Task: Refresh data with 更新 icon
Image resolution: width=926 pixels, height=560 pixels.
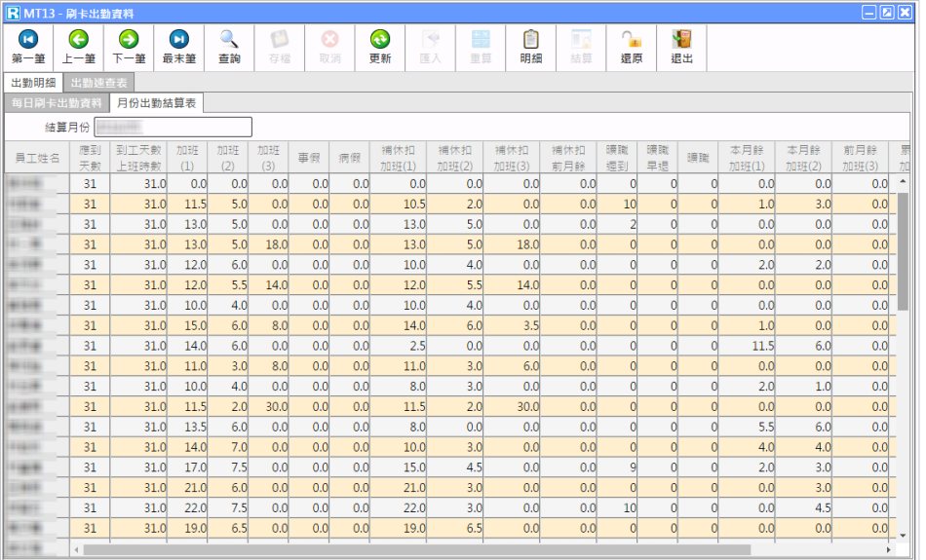Action: (x=380, y=47)
